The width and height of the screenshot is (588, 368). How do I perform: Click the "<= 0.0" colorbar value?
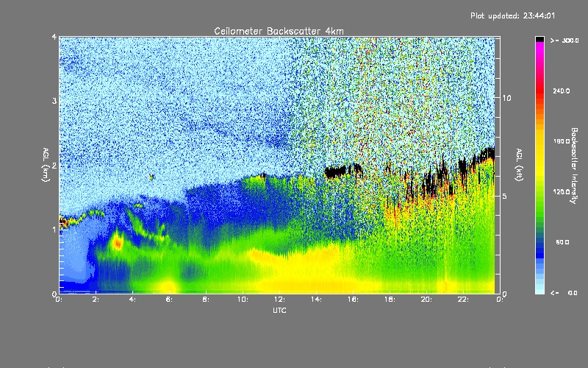coord(564,293)
